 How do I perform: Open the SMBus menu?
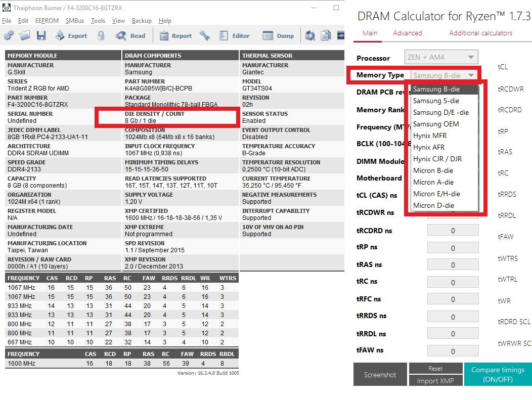coord(75,21)
